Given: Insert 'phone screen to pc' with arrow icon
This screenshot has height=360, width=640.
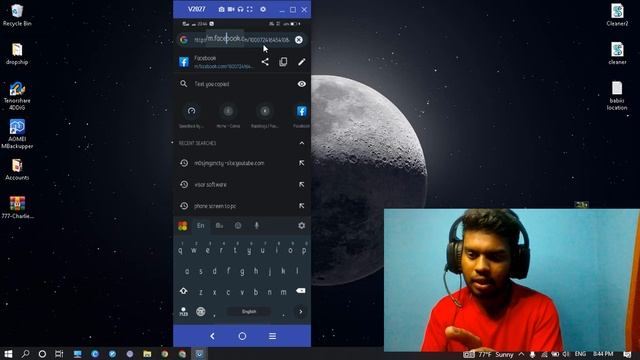Looking at the screenshot, I should 302,206.
